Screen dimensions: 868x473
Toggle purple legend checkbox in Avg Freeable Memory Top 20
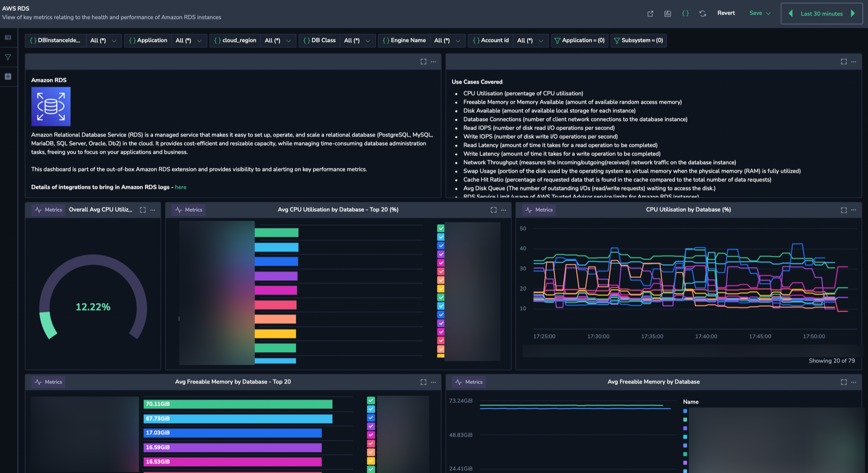pyautogui.click(x=371, y=426)
